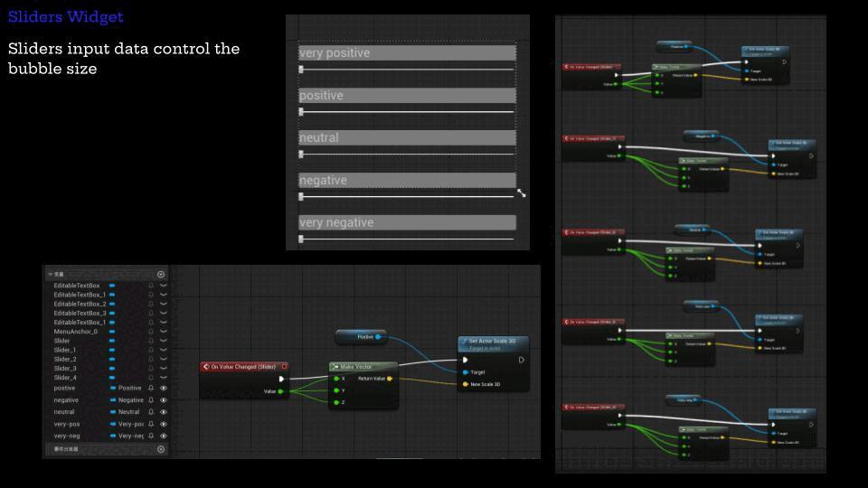
Task: Click the very positive text box
Action: point(407,53)
